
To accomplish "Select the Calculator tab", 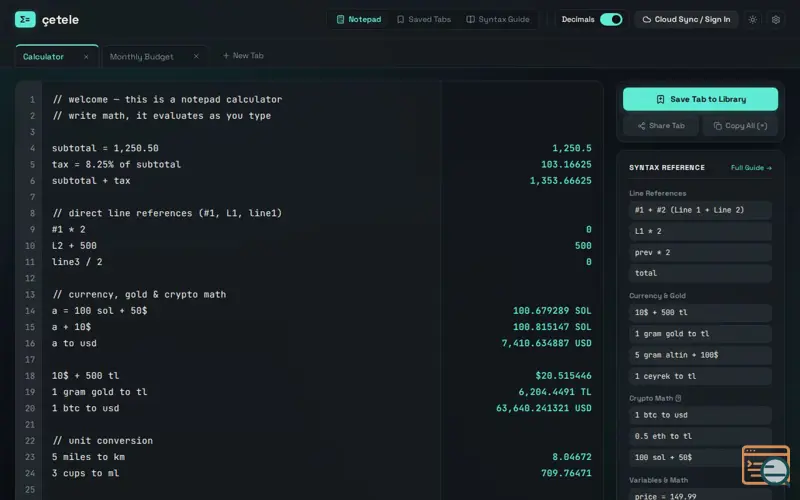I will [43, 57].
